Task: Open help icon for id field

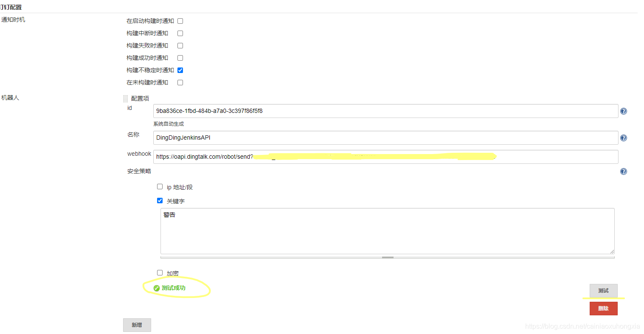Action: [623, 111]
